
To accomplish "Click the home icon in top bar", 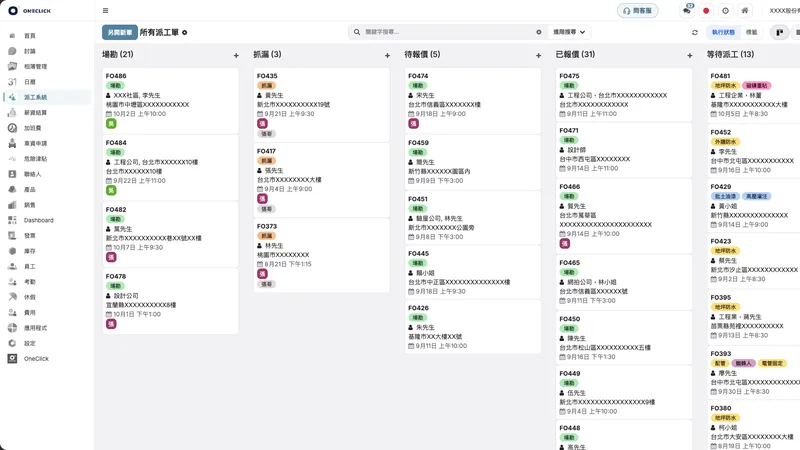I will tap(744, 11).
